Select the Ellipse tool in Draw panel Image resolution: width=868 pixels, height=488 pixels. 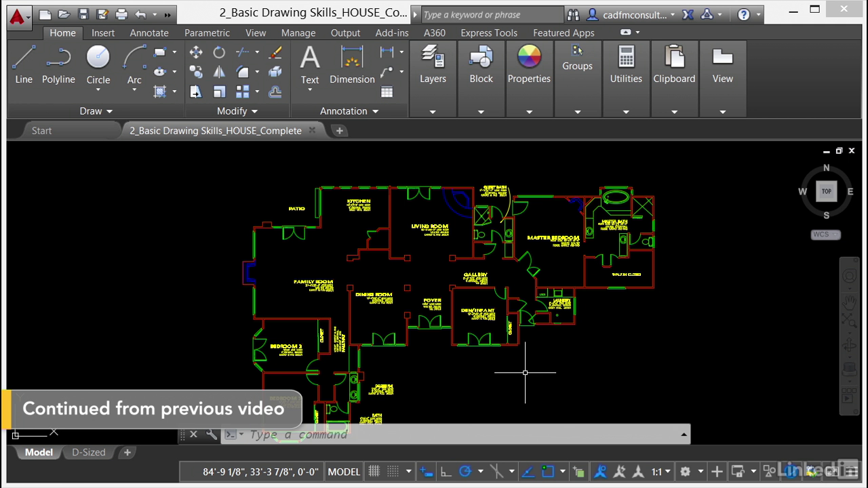[160, 72]
